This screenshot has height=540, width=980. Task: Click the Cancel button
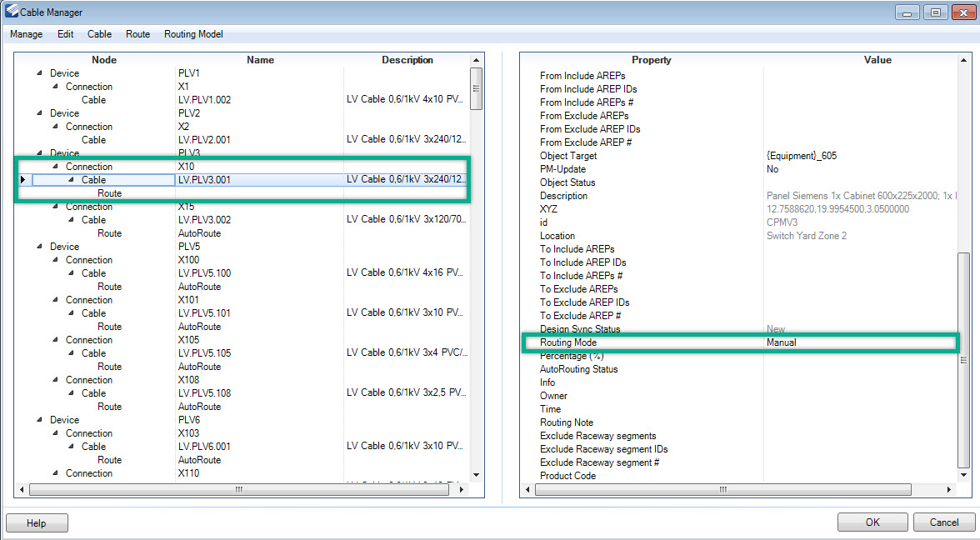coord(943,522)
